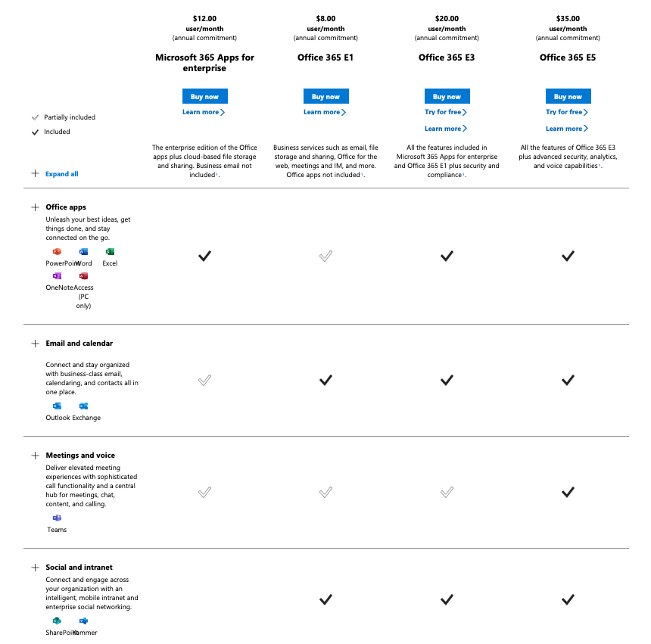
Task: Expand the Meetings and voice section
Action: tap(34, 456)
